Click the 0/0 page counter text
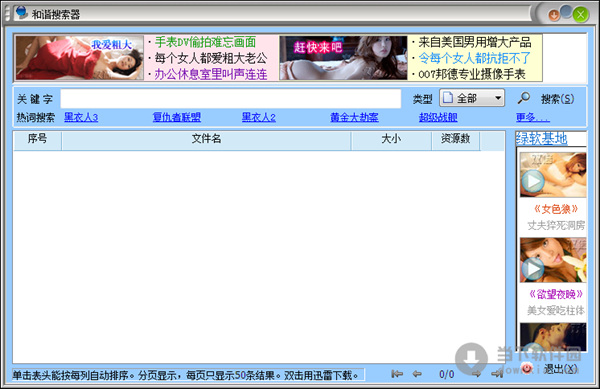The image size is (600, 389). click(x=447, y=374)
